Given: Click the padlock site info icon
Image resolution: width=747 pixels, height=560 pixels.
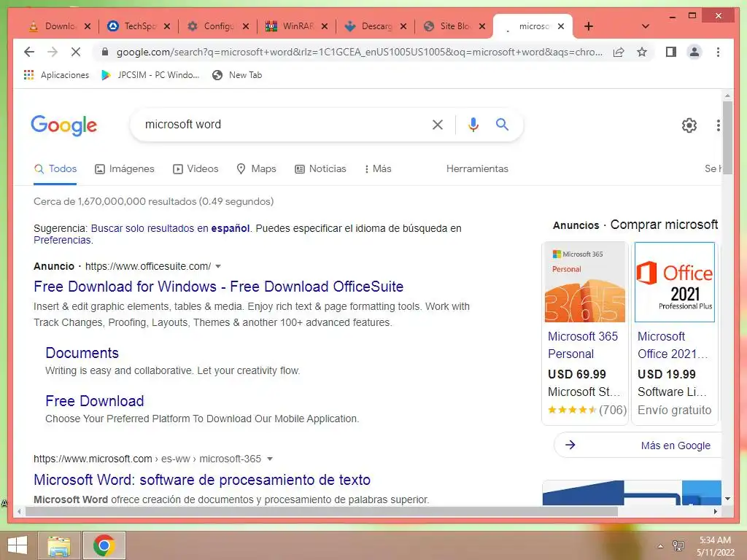Looking at the screenshot, I should pos(105,52).
